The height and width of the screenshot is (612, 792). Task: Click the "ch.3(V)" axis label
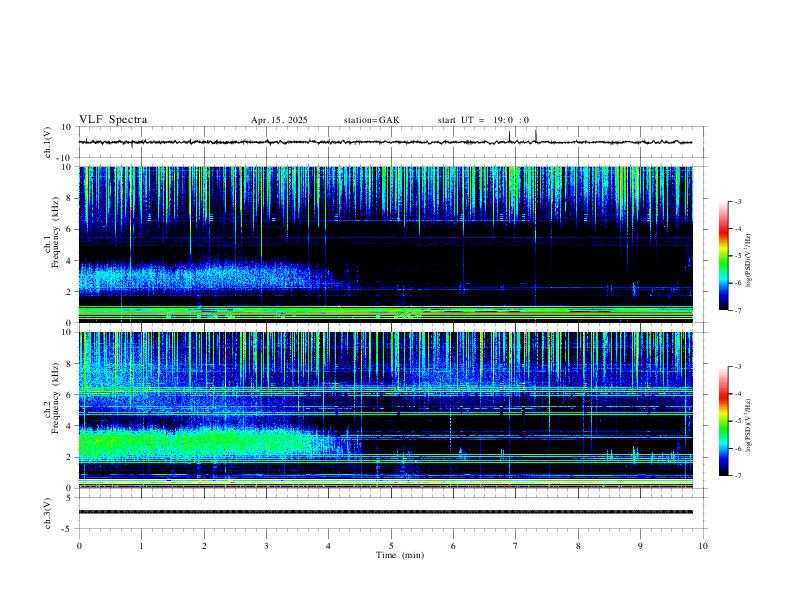click(48, 513)
